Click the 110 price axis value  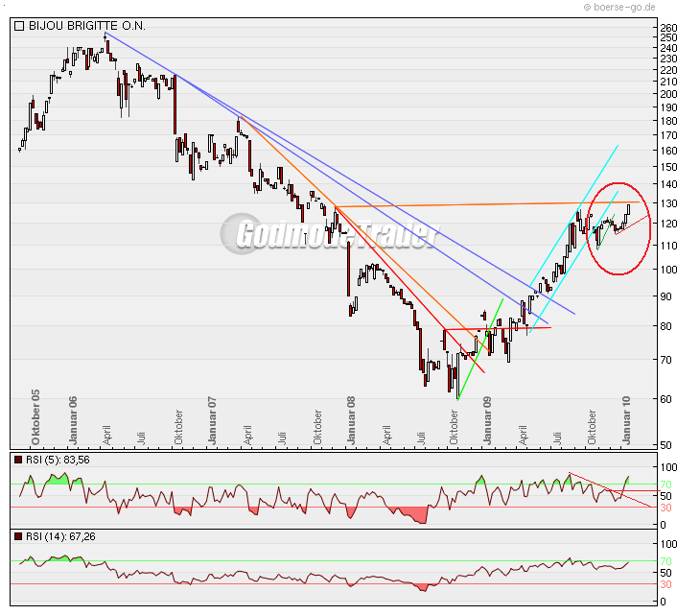point(668,246)
